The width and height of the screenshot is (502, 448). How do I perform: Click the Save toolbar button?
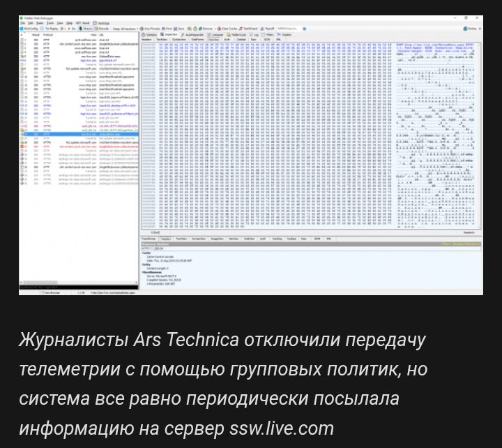[x=179, y=29]
